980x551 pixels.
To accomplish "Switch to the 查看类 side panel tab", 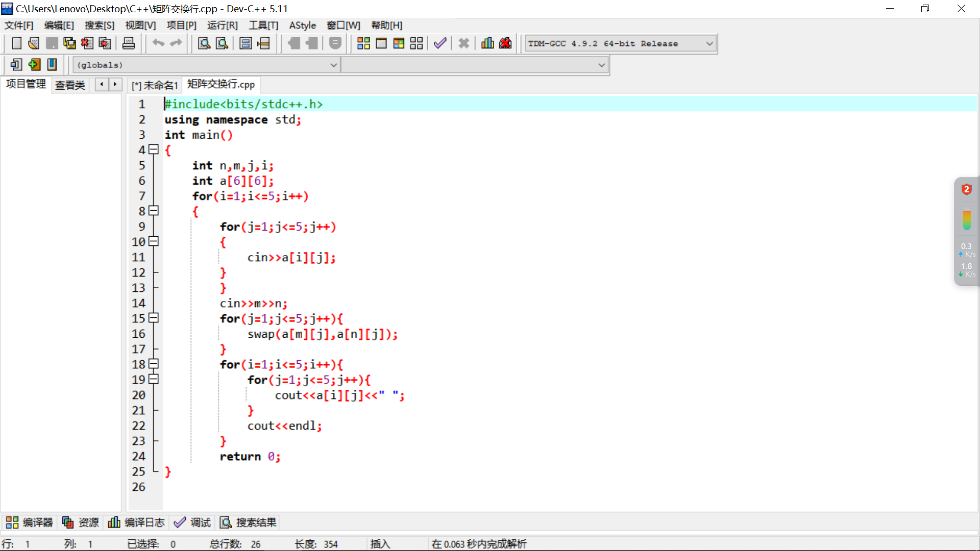I will [x=70, y=85].
